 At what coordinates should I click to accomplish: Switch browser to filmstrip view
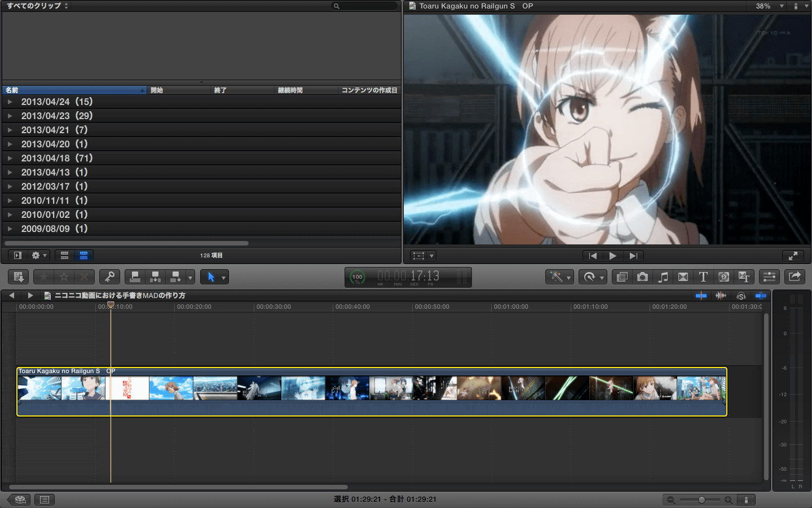click(x=64, y=256)
